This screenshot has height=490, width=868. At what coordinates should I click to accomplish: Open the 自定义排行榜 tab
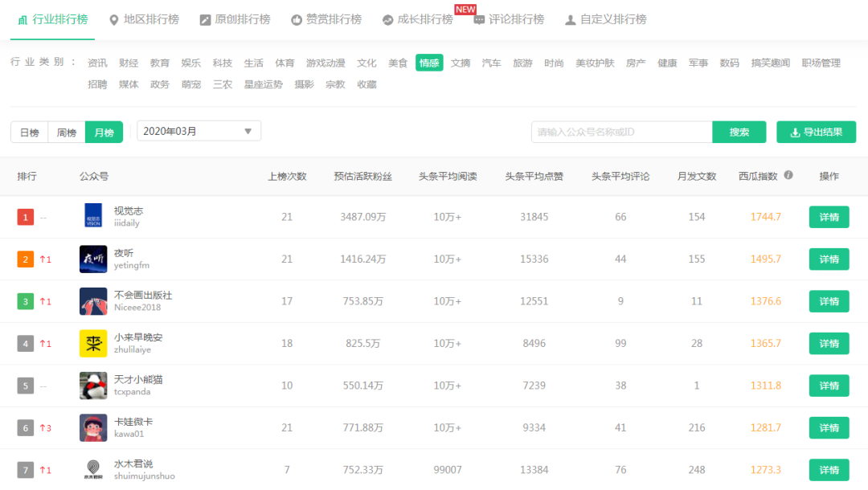(605, 19)
